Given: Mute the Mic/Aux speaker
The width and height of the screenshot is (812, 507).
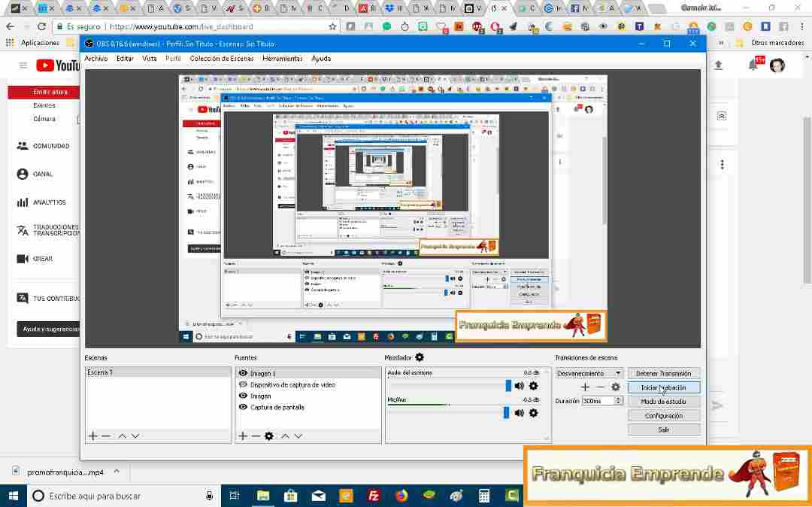Looking at the screenshot, I should click(520, 413).
